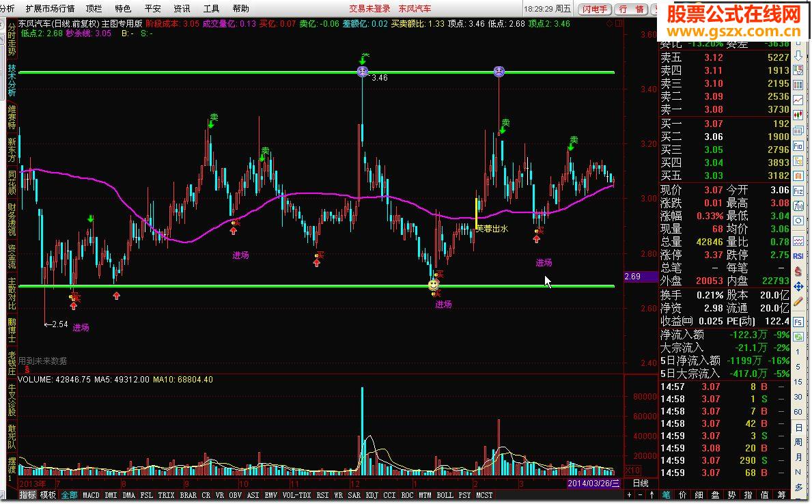Click the F12 trade icon

click(798, 191)
